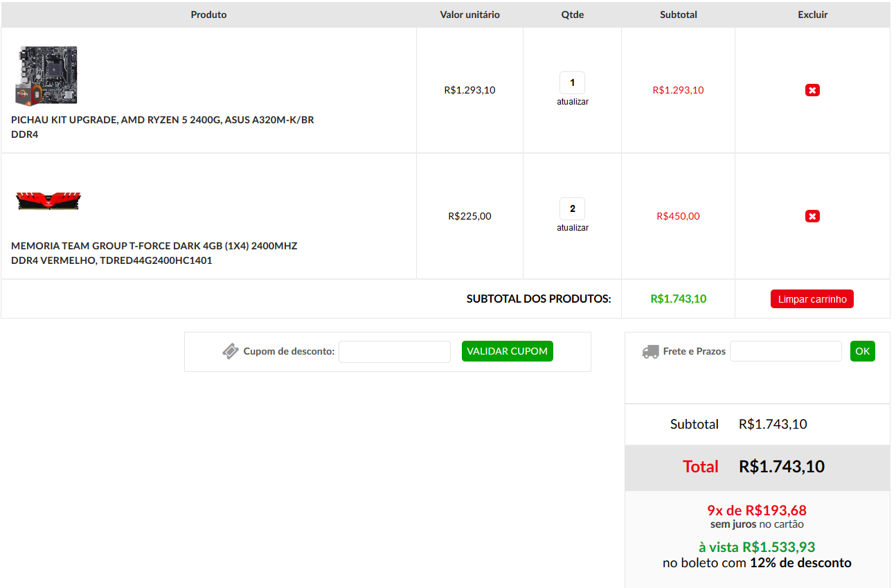Click 9x de R$193,68 installment text
Image resolution: width=896 pixels, height=588 pixels.
click(757, 510)
